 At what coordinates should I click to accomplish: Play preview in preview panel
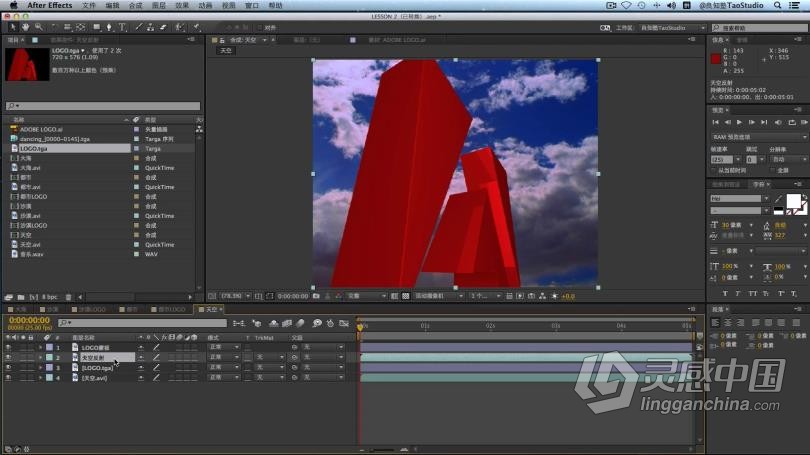tap(739, 122)
